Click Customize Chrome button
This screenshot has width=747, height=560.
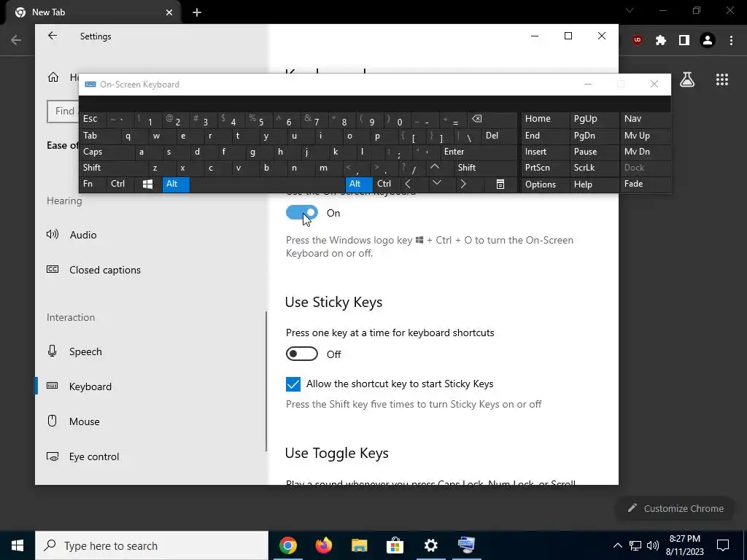676,508
